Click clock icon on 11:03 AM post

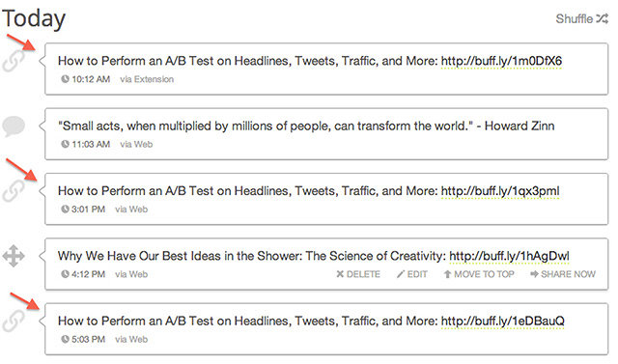65,144
